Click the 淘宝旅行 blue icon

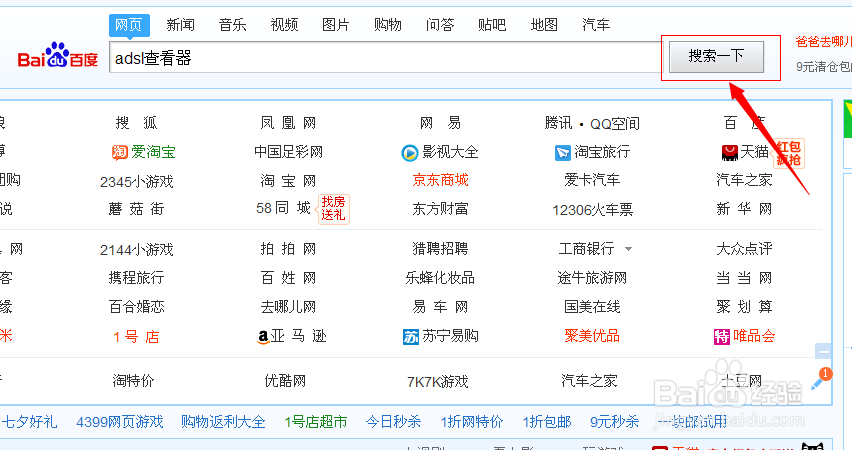coord(562,153)
